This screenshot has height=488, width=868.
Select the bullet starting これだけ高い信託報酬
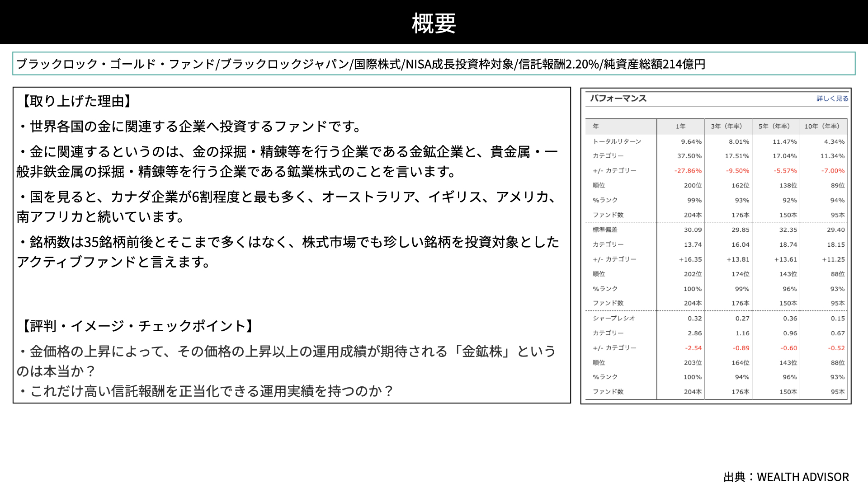coord(206,391)
